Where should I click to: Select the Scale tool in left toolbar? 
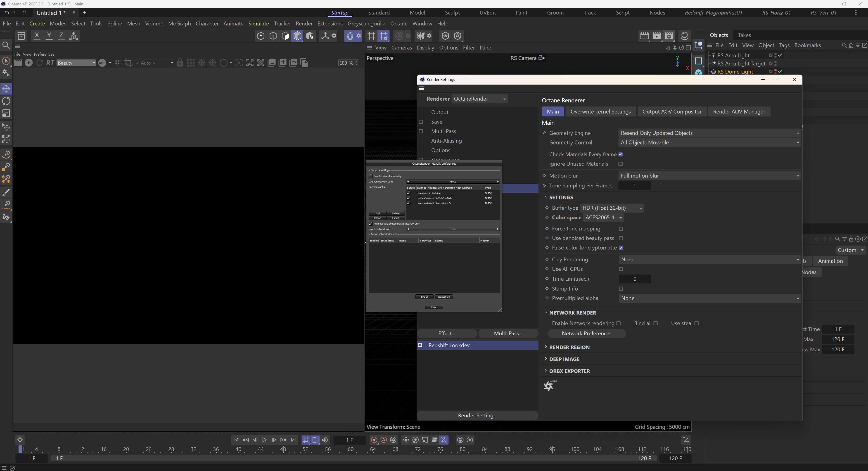point(6,113)
